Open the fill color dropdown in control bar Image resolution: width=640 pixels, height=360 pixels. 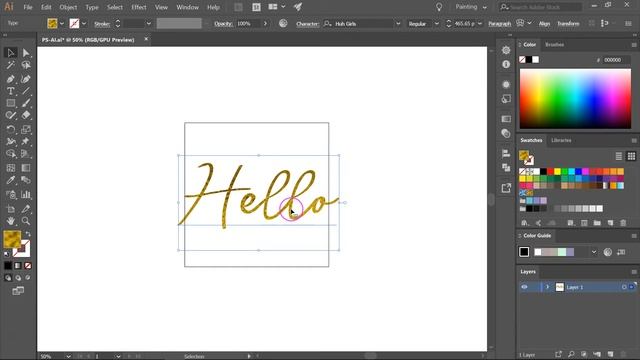click(62, 24)
